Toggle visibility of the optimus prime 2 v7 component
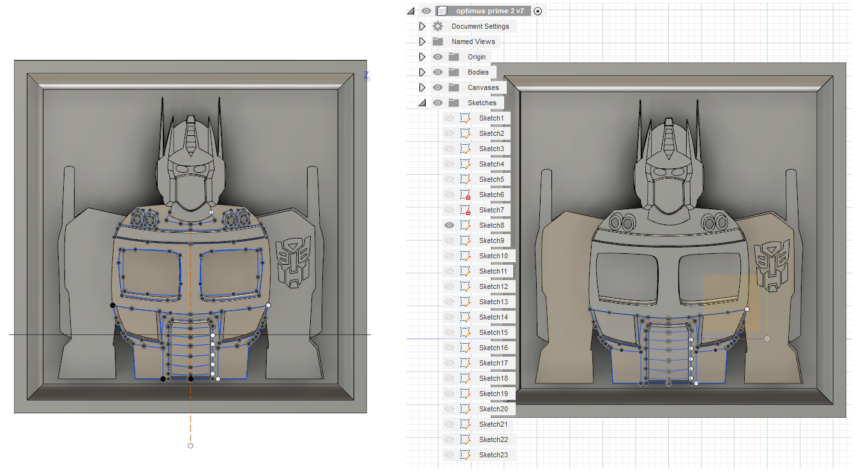The width and height of the screenshot is (868, 472). [426, 11]
